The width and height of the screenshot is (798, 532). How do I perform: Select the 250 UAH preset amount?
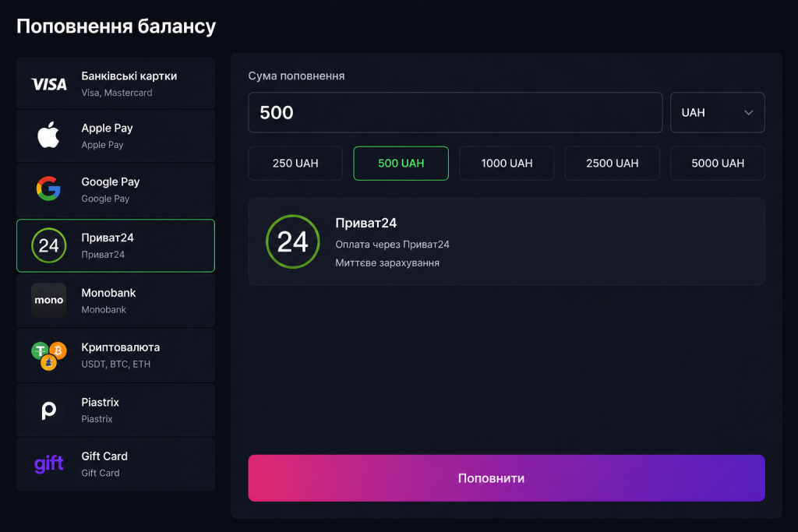tap(295, 164)
